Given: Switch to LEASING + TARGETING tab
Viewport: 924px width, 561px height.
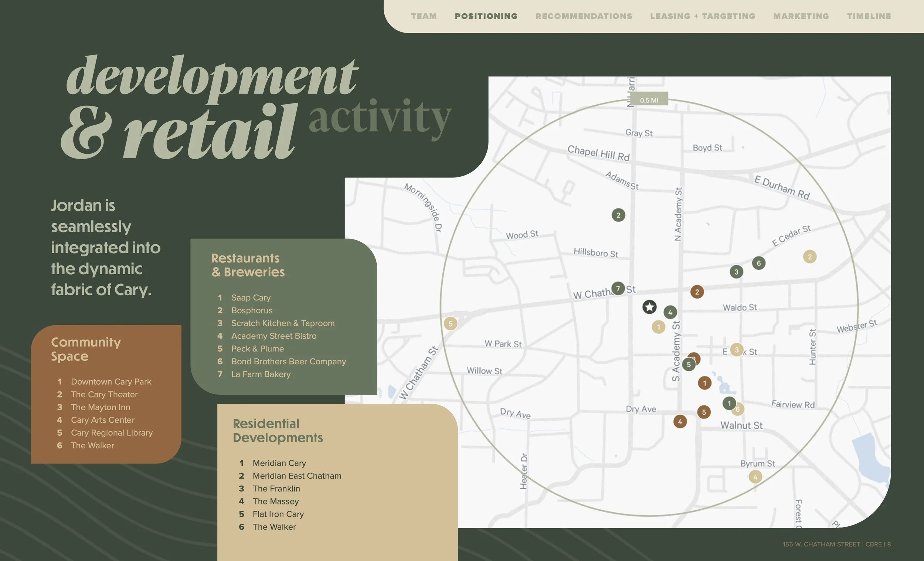Looking at the screenshot, I should tap(703, 16).
